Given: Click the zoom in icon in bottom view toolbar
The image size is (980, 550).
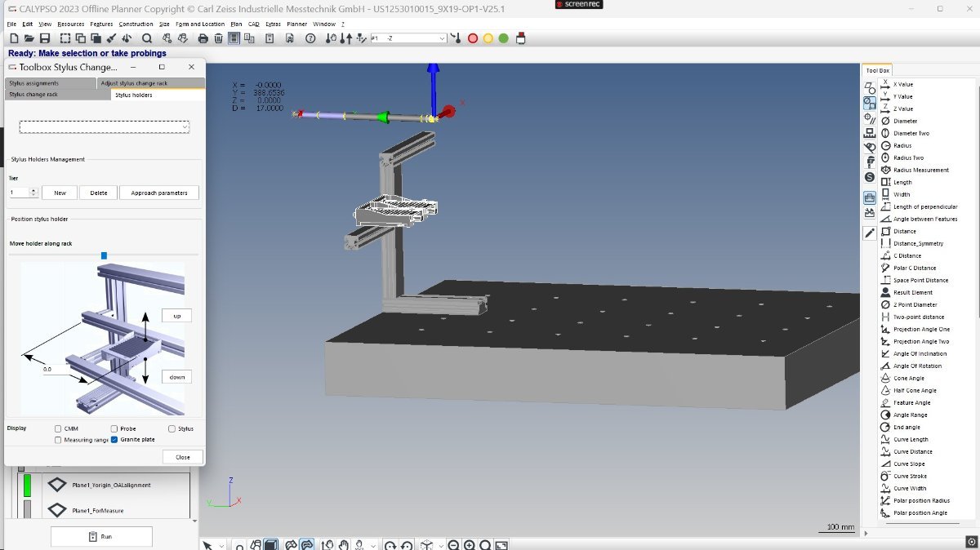Looking at the screenshot, I should coord(470,544).
